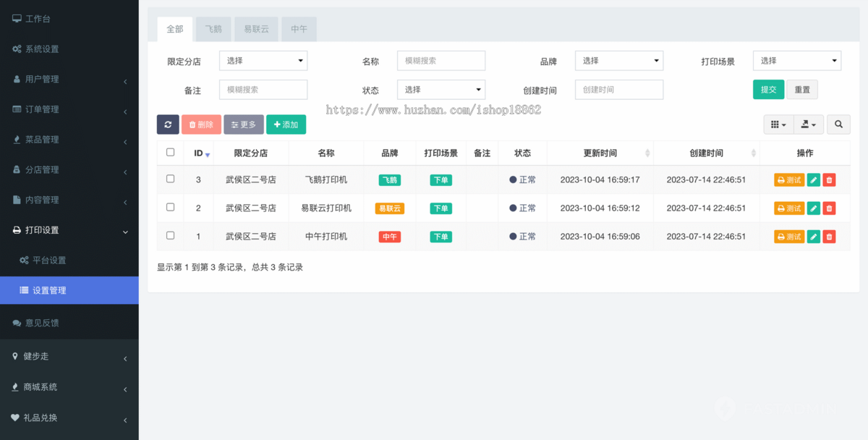
Task: Click the 添加 button
Action: [x=286, y=124]
